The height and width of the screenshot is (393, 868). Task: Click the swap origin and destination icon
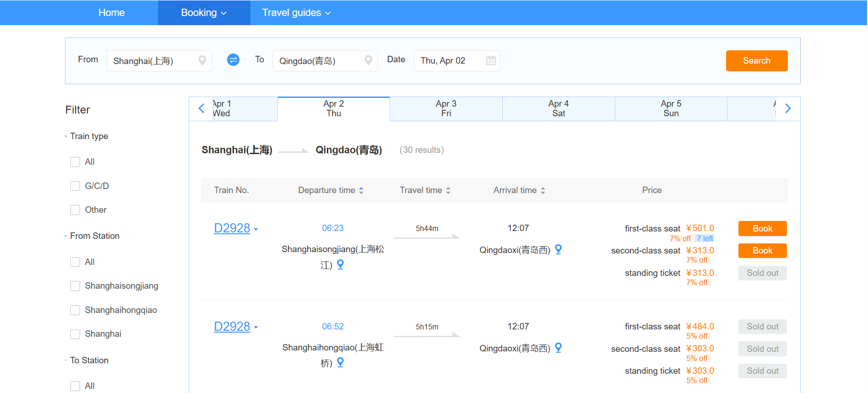pyautogui.click(x=233, y=60)
